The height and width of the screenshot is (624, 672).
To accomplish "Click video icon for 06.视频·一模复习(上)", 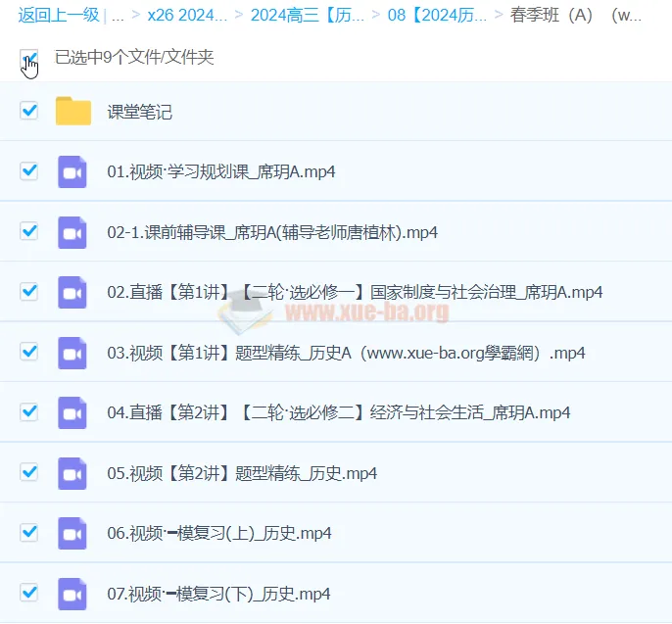I will (72, 533).
